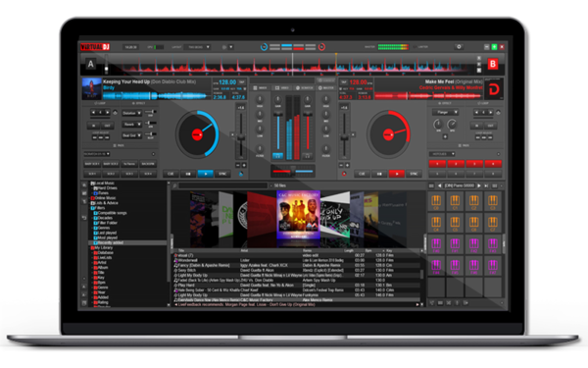Open VirtualDJ settings gear
This screenshot has height=368, width=588.
pyautogui.click(x=459, y=47)
